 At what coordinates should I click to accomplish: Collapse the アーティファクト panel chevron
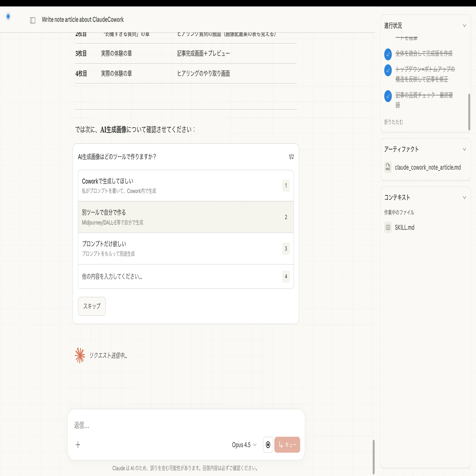pyautogui.click(x=464, y=149)
